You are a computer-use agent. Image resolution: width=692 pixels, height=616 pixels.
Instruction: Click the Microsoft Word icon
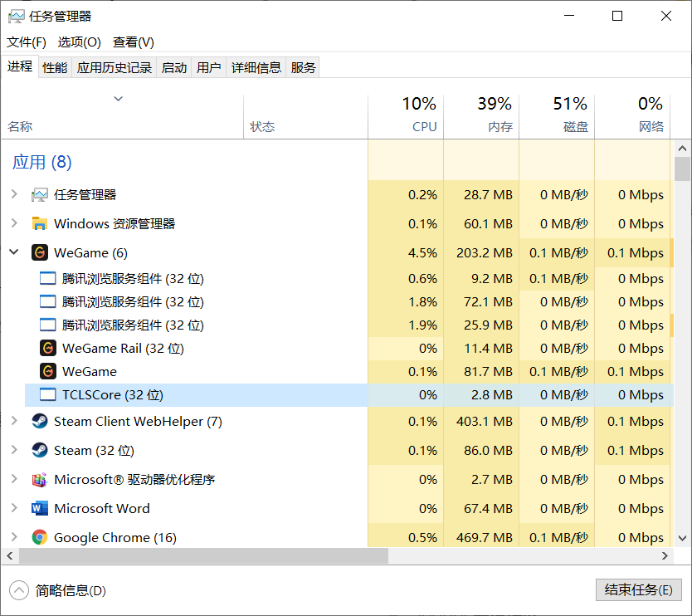(x=40, y=508)
